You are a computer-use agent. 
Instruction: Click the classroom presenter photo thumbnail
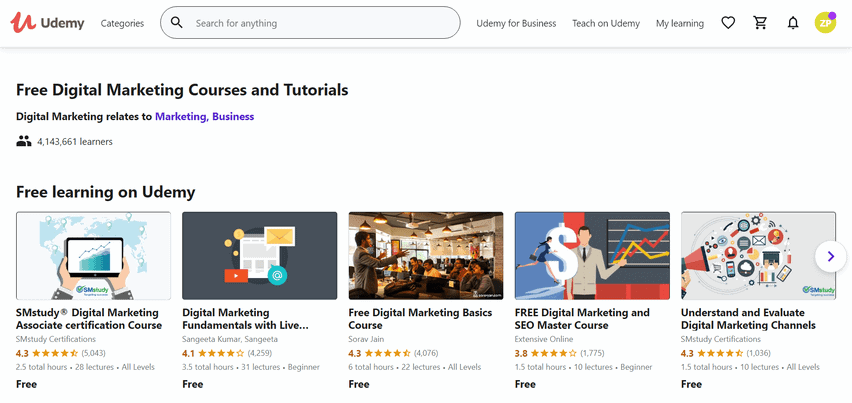click(x=426, y=255)
